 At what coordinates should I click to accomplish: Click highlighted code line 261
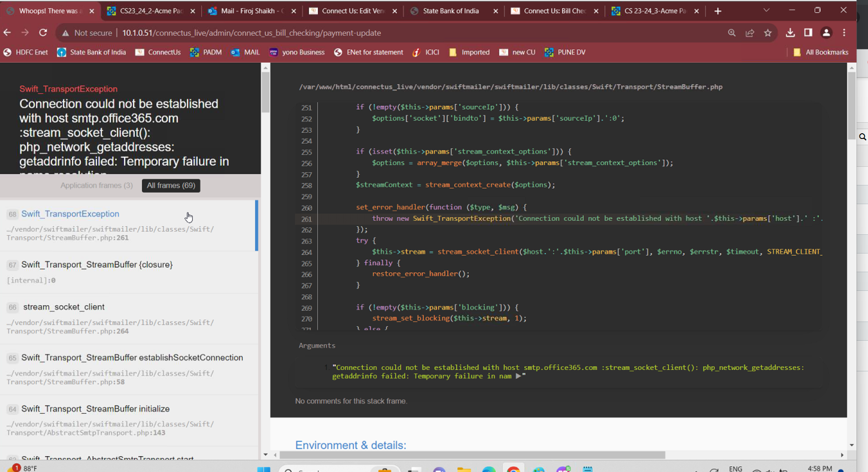559,219
